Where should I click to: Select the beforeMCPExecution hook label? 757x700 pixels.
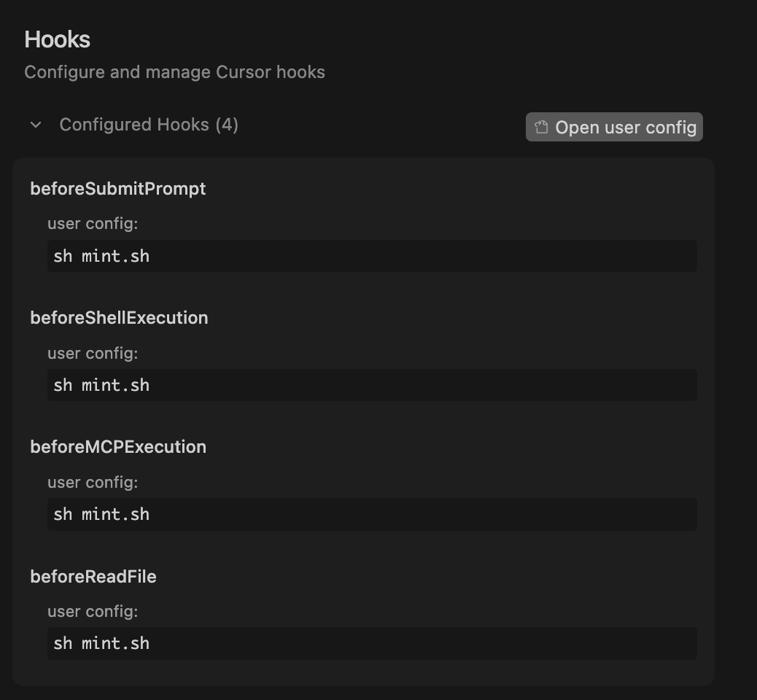117,447
